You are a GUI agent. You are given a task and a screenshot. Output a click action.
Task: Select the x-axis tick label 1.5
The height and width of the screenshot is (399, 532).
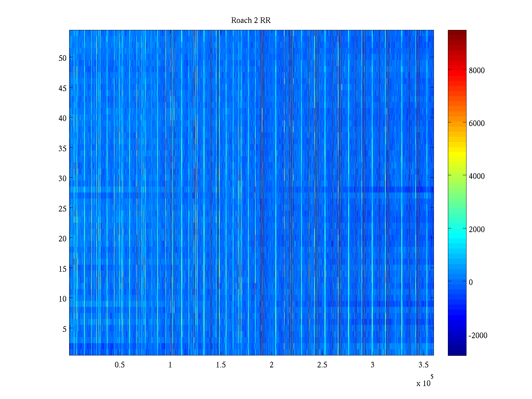221,365
